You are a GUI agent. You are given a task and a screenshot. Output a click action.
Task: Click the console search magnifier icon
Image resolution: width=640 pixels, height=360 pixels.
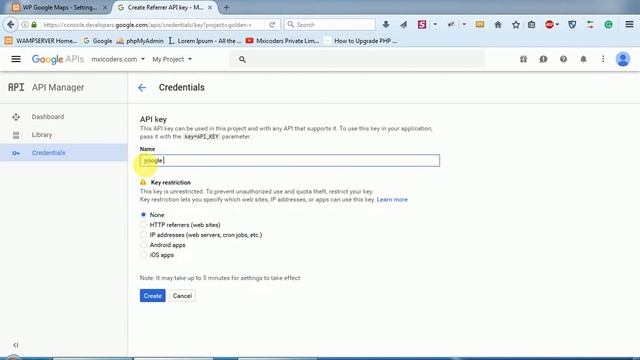242,60
